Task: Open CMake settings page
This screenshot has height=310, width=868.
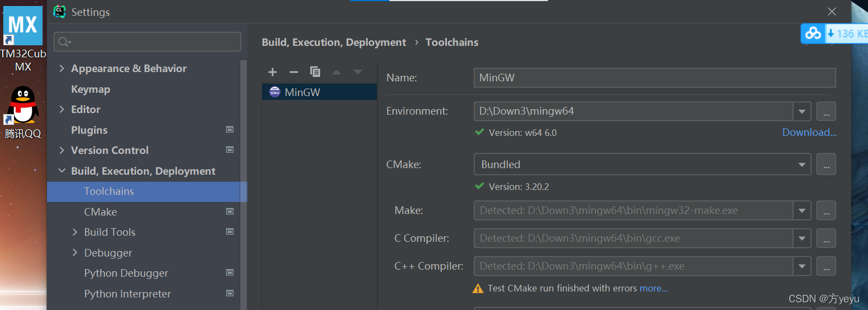Action: [x=101, y=212]
